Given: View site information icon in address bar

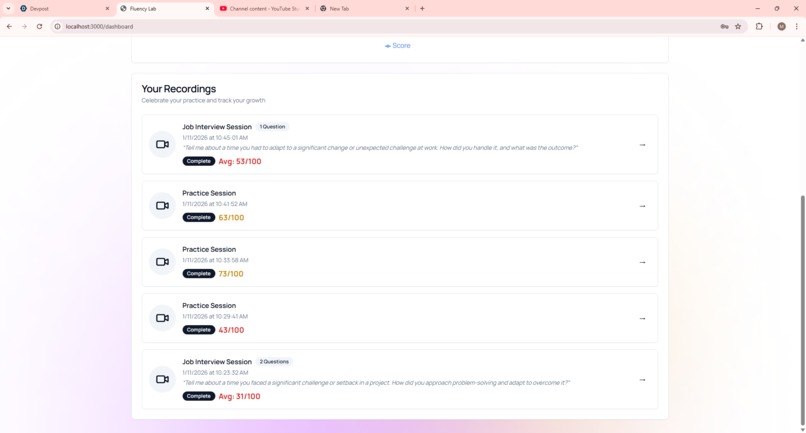Looking at the screenshot, I should click(x=58, y=26).
